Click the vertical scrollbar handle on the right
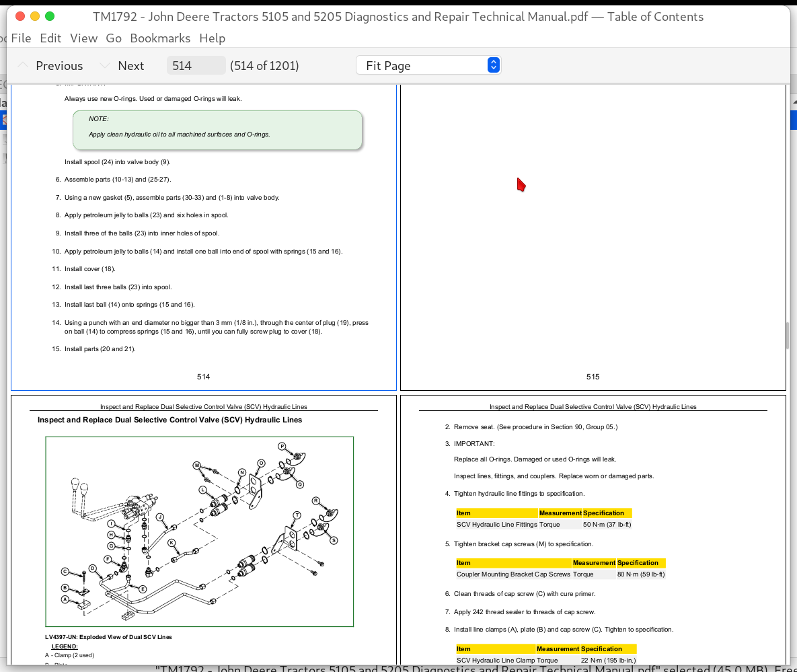Image resolution: width=797 pixels, height=672 pixels. pos(788,335)
